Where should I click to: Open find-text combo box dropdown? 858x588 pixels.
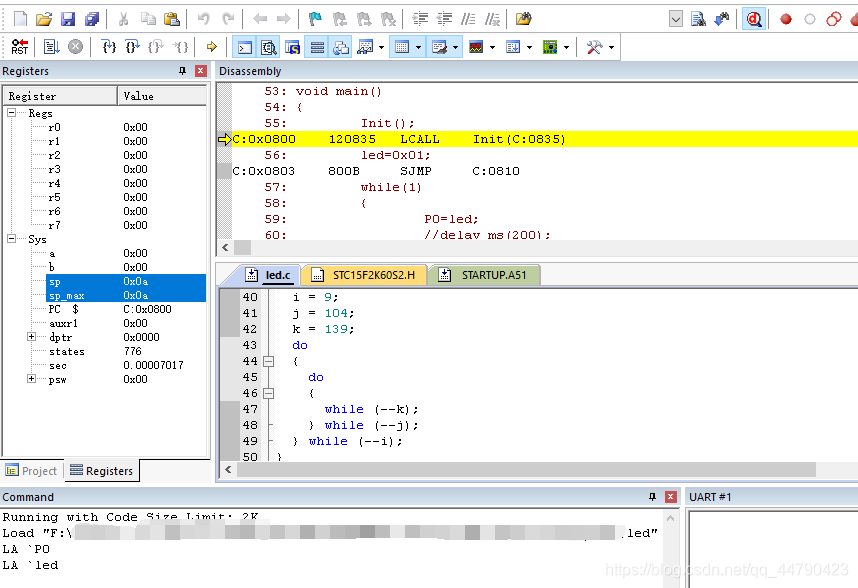(x=676, y=20)
